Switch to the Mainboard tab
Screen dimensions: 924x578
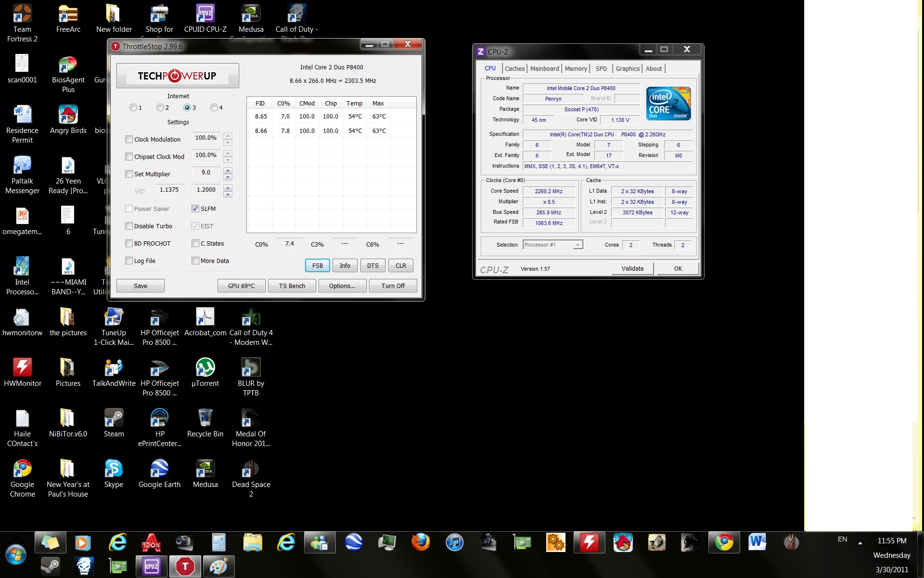pos(544,68)
